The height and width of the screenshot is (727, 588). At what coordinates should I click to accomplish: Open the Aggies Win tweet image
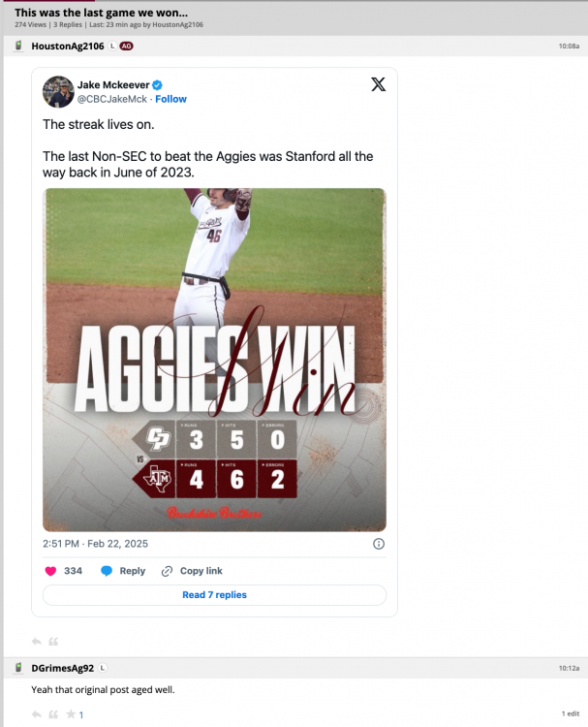(214, 359)
